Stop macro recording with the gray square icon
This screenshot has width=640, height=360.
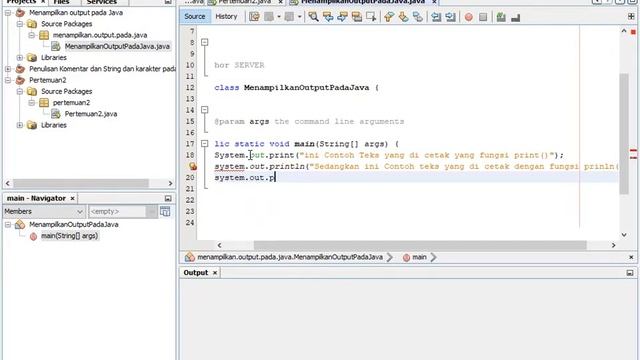(x=483, y=17)
